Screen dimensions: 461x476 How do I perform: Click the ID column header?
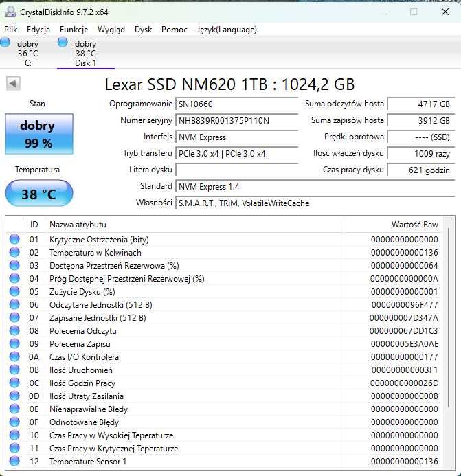(34, 225)
